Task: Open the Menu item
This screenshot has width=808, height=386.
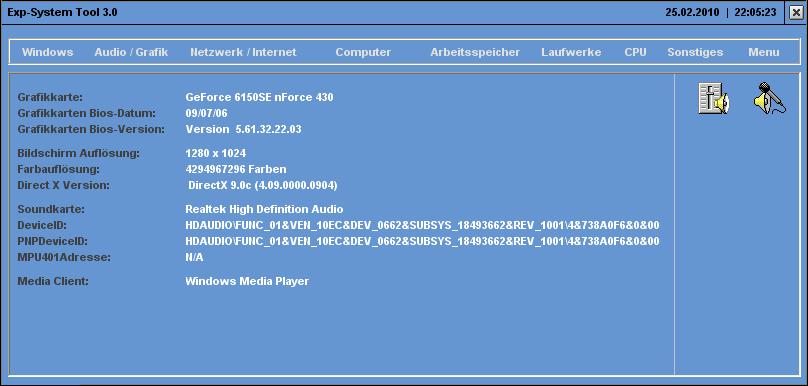Action: 764,52
